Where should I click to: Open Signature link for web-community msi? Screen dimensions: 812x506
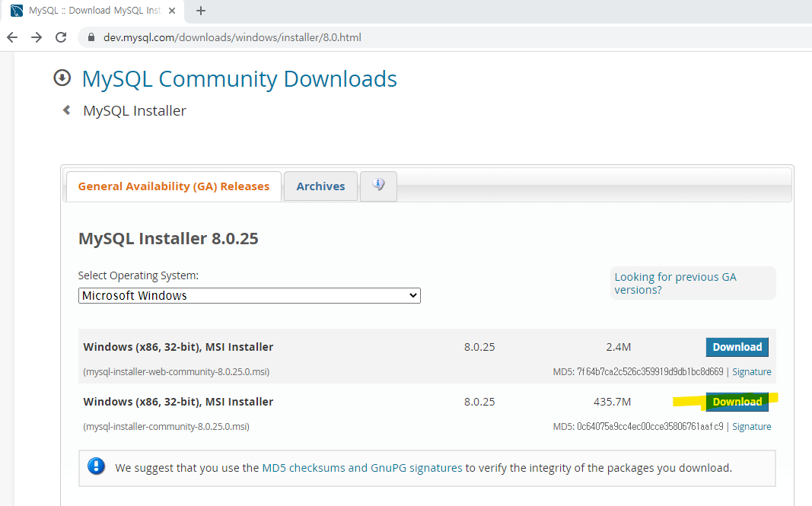click(x=751, y=372)
